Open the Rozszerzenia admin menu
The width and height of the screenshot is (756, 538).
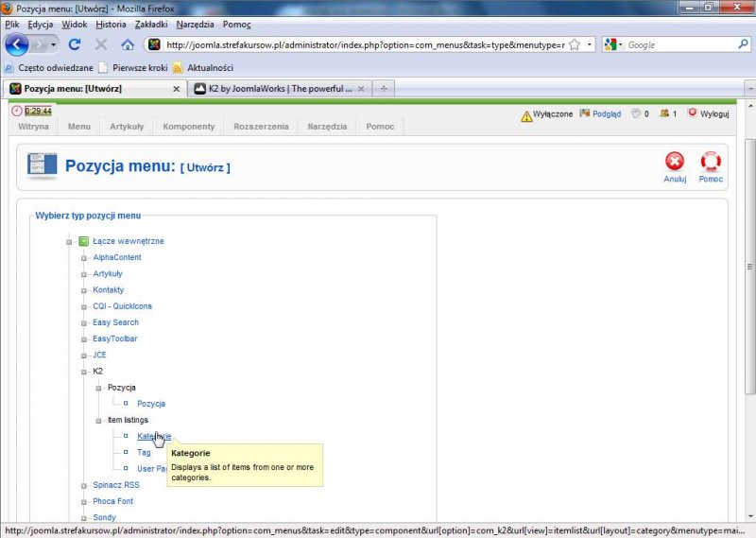pos(261,127)
